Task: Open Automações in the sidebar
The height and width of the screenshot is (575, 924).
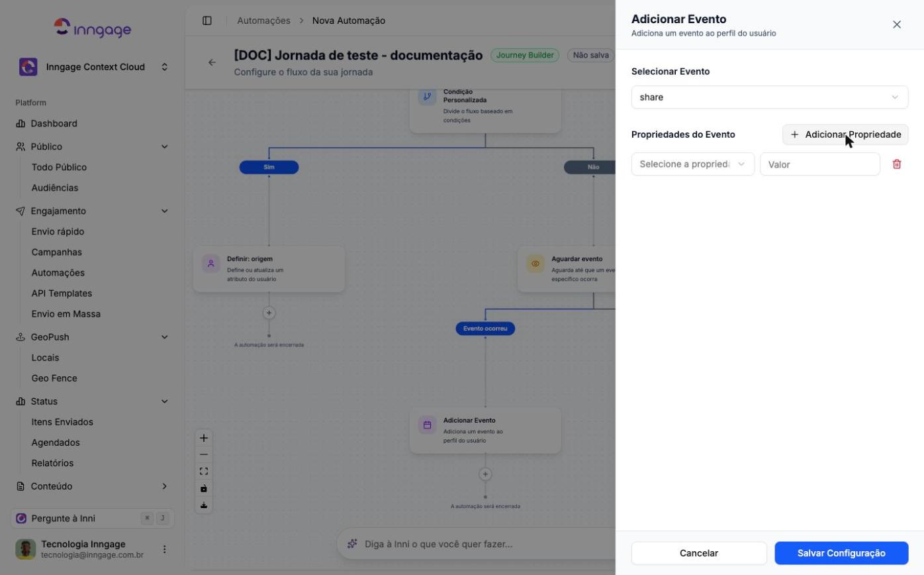Action: click(58, 273)
